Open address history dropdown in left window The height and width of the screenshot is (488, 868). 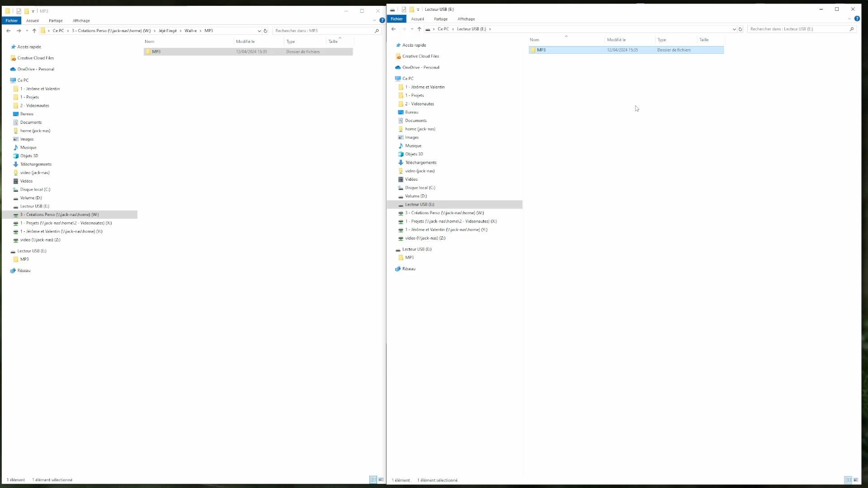(259, 31)
